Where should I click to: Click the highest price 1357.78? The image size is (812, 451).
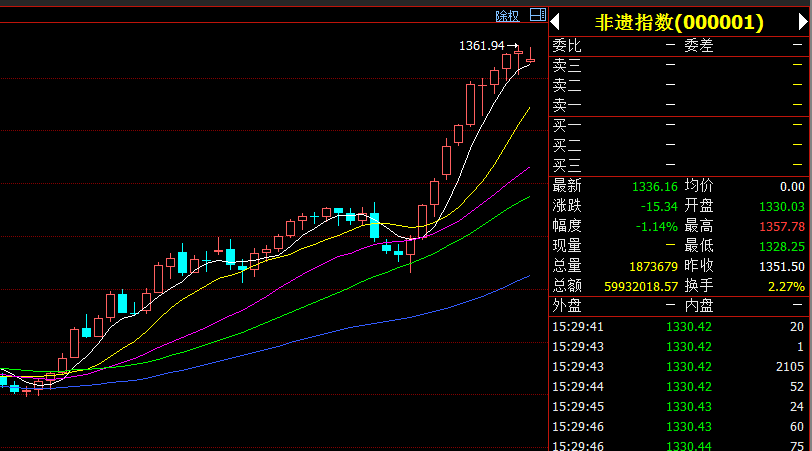coord(782,227)
